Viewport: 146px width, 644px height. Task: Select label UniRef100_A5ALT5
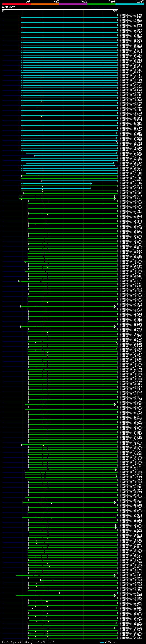(x=131, y=50)
